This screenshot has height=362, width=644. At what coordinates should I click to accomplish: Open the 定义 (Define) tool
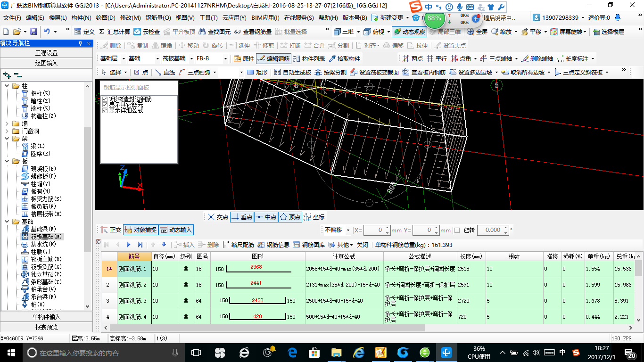pos(84,32)
